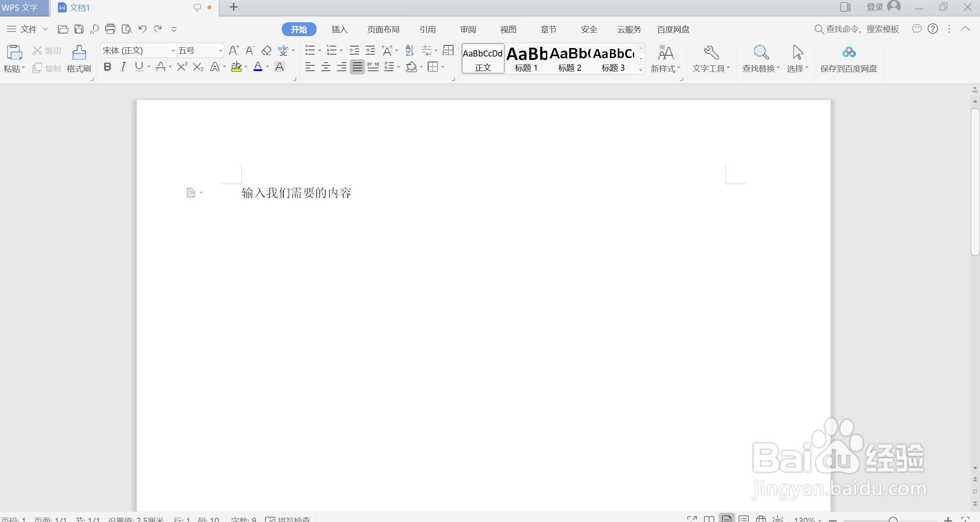Click the undo arrow icon
This screenshot has height=522, width=980.
[x=142, y=29]
